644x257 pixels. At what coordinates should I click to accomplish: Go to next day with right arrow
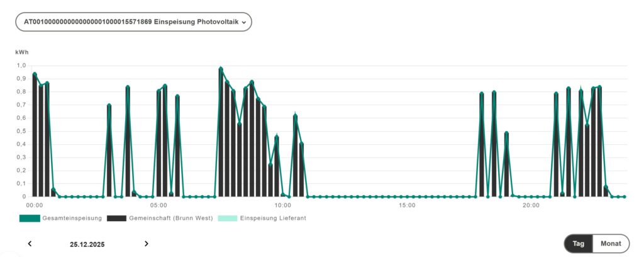pyautogui.click(x=147, y=244)
